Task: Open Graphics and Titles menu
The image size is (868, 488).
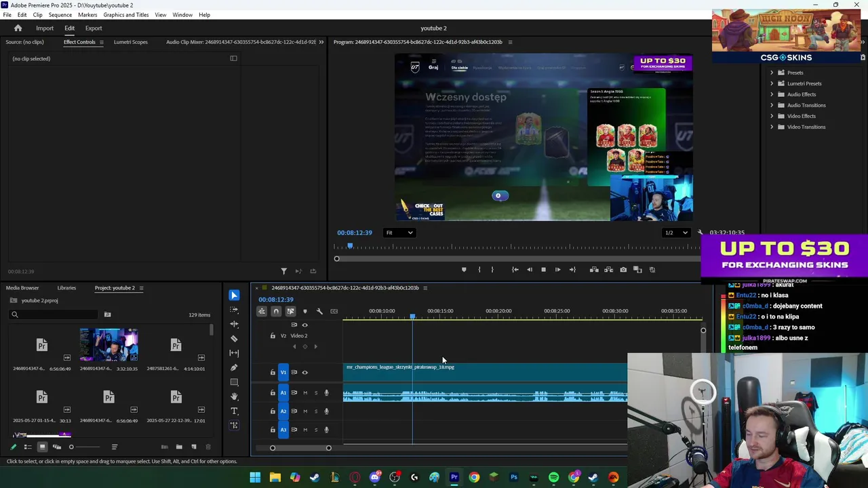Action: click(126, 15)
